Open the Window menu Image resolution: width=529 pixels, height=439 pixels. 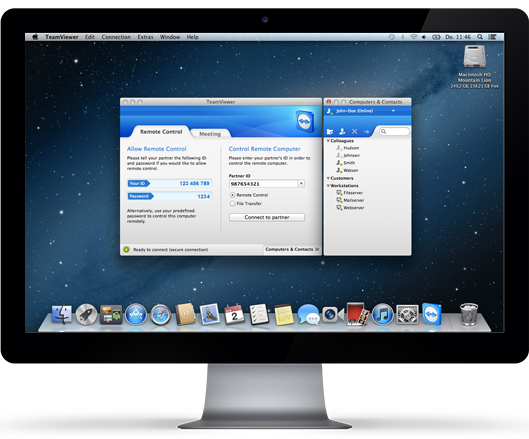[170, 37]
